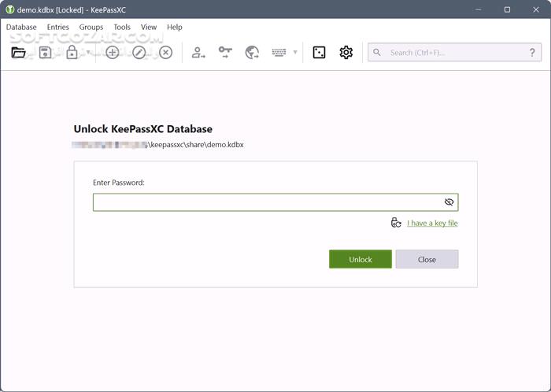Open the password generator dice icon

point(319,53)
